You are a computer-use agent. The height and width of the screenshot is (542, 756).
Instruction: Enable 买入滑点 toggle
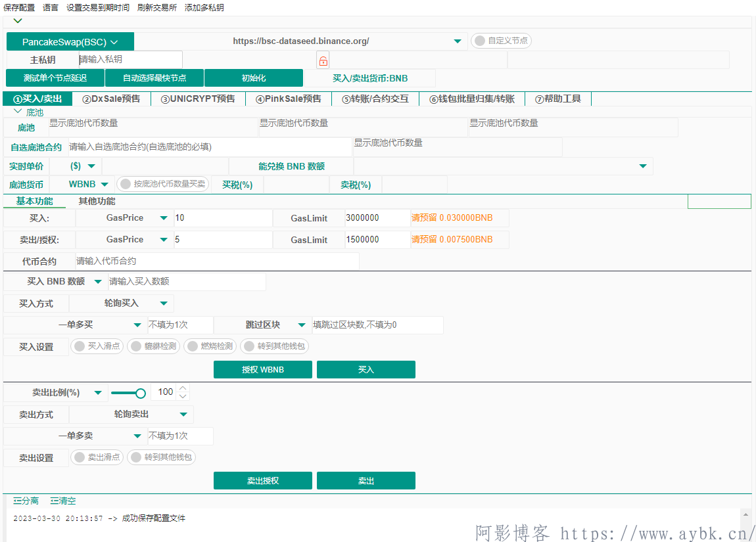[x=97, y=346]
